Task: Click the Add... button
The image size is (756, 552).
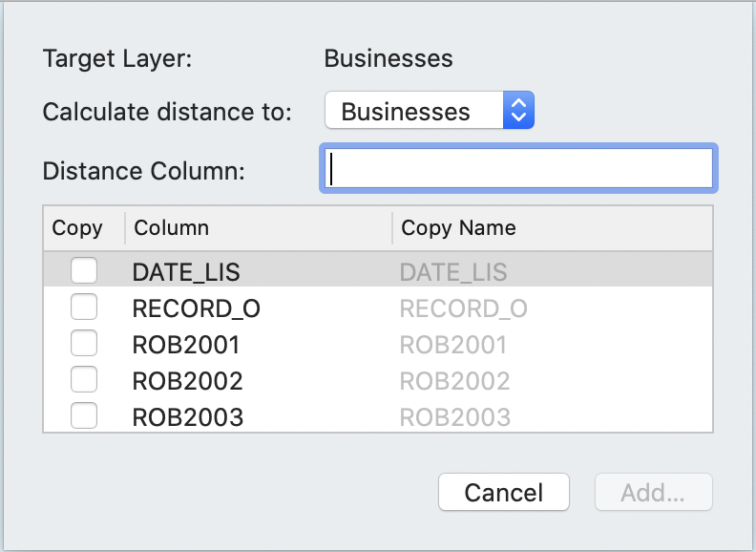Action: pos(653,492)
